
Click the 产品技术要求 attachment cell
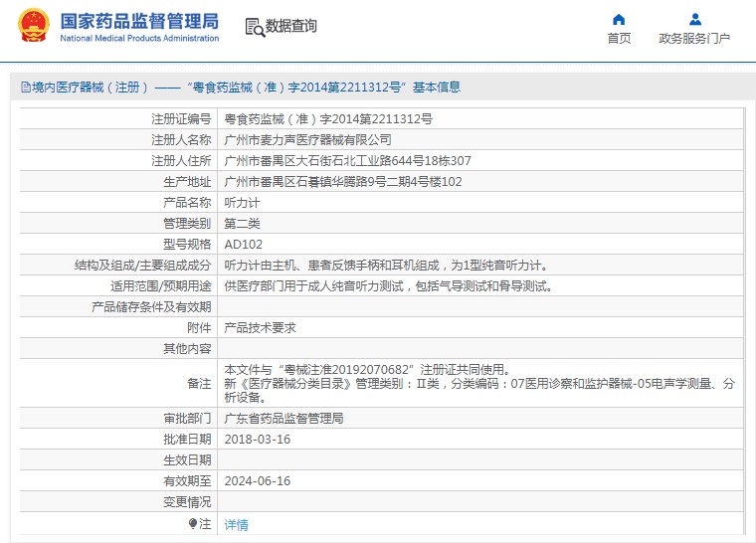tap(260, 327)
